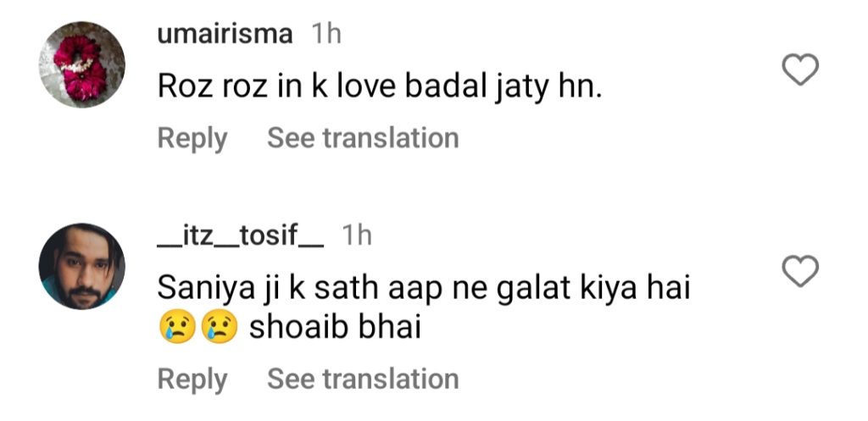Screen dimensions: 868x421
Task: Like umairisma's comment with the heart
Action: point(798,71)
